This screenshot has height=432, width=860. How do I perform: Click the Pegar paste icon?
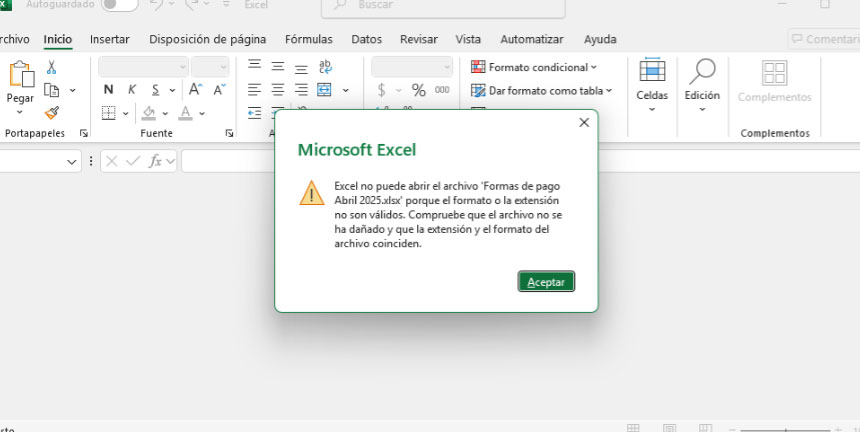click(x=21, y=74)
